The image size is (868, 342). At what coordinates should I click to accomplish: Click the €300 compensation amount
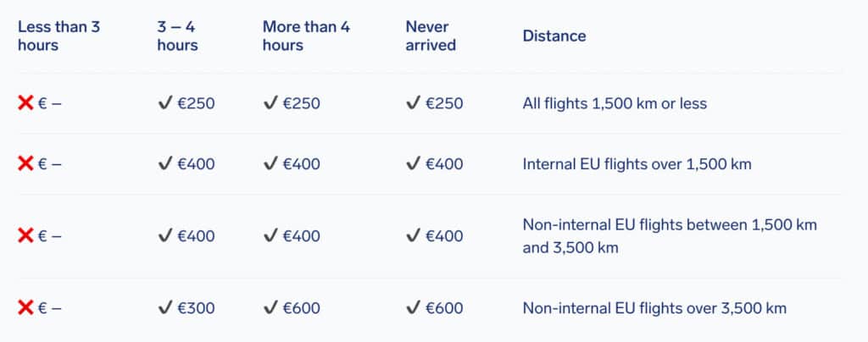pyautogui.click(x=196, y=308)
